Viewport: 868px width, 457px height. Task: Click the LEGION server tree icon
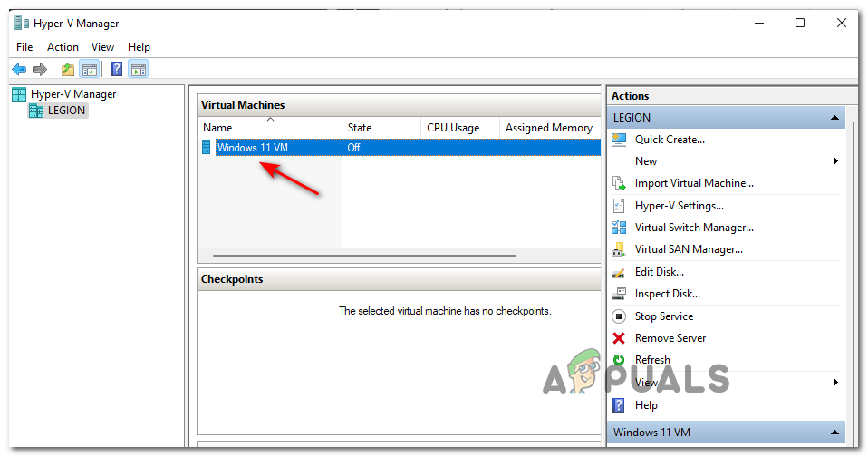36,111
